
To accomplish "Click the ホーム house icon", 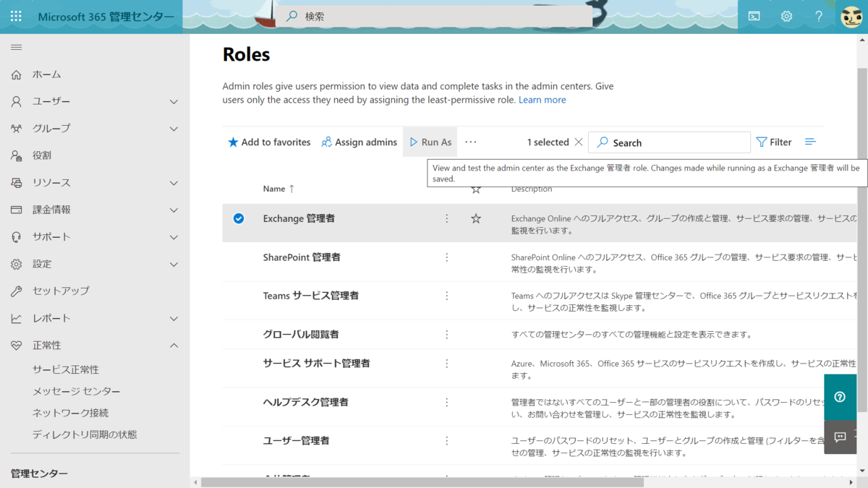I will pyautogui.click(x=16, y=74).
